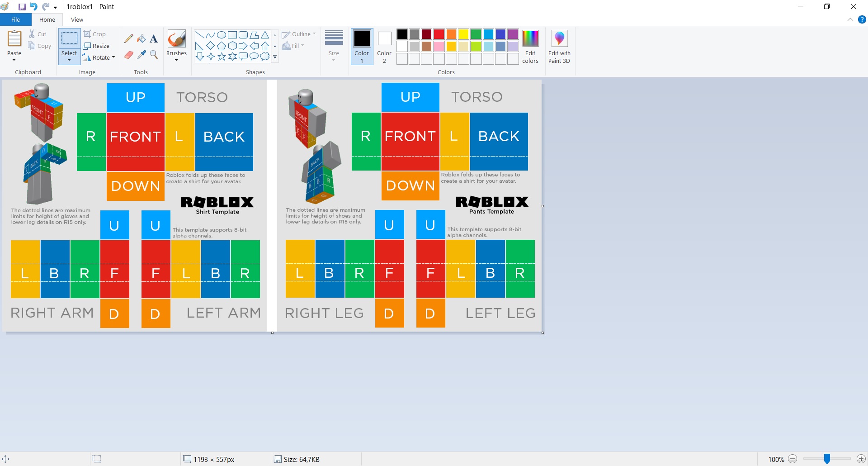The image size is (868, 466).
Task: Open Edit with Paint 3D
Action: (x=559, y=47)
